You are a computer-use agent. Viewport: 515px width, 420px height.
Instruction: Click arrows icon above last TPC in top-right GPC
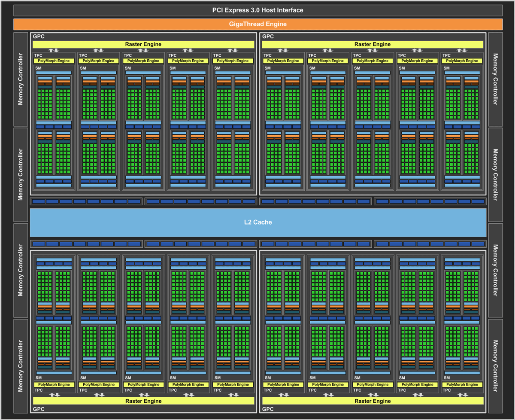coord(462,51)
